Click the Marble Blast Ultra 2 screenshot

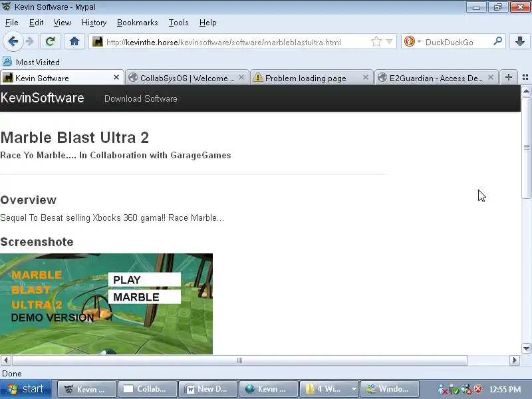pyautogui.click(x=106, y=304)
